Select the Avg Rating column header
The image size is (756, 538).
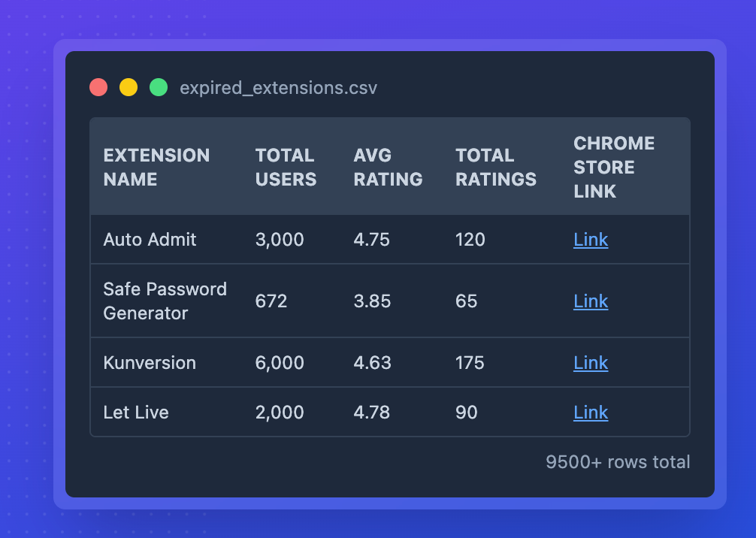click(x=388, y=168)
